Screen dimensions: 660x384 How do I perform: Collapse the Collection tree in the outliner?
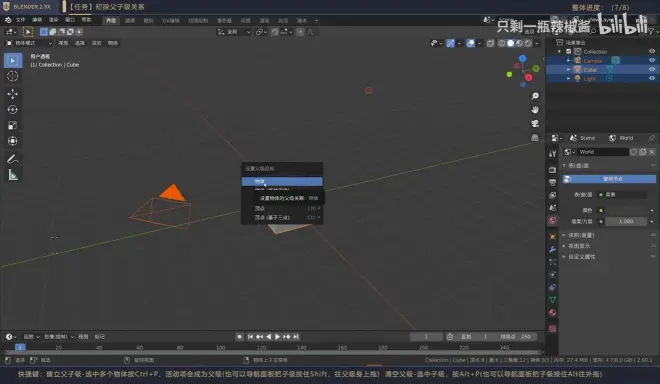pos(560,51)
